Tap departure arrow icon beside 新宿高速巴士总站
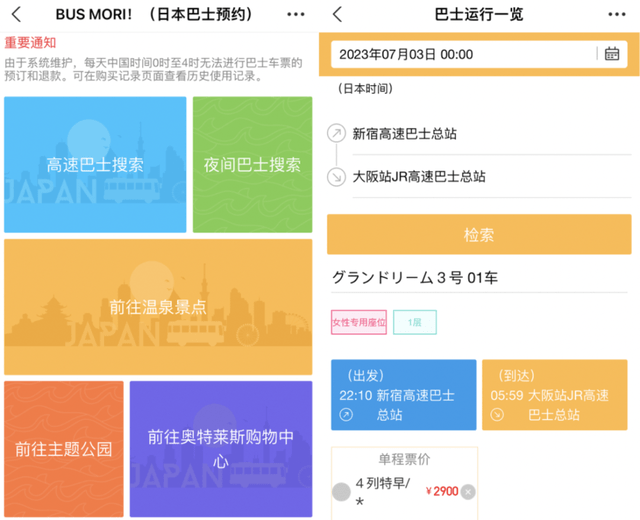Image resolution: width=640 pixels, height=520 pixels. click(337, 133)
